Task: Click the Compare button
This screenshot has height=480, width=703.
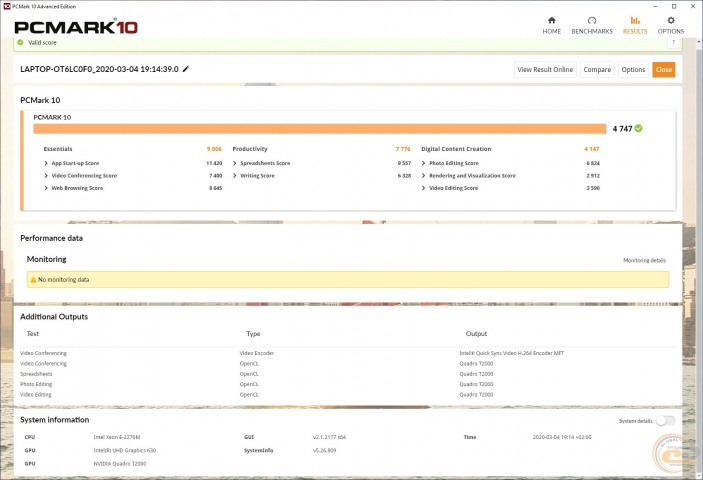Action: coord(597,69)
